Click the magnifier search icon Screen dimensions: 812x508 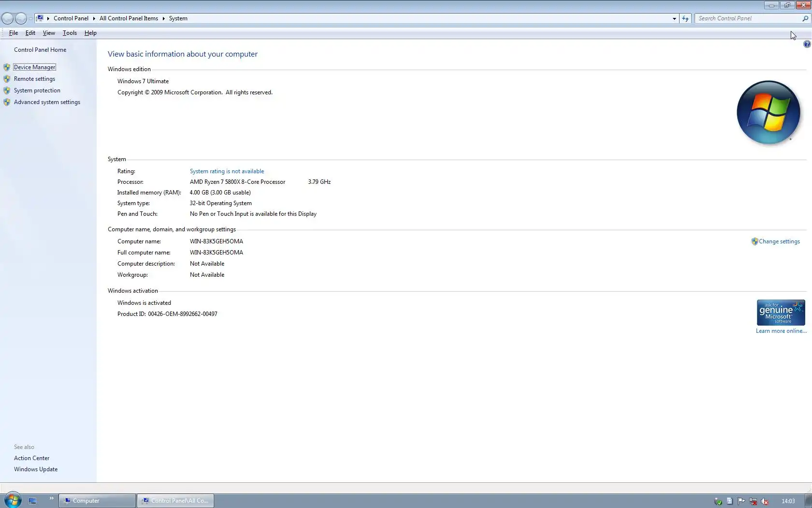pyautogui.click(x=805, y=18)
